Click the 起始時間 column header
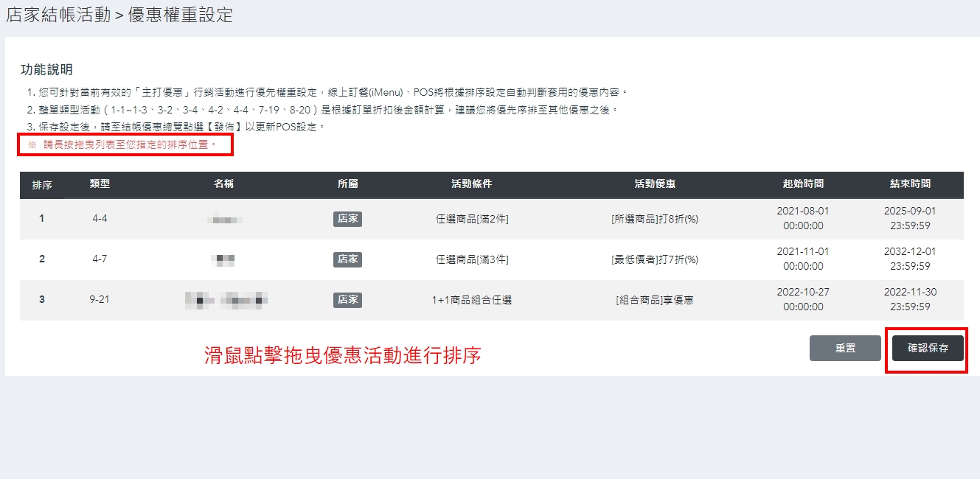This screenshot has width=980, height=479. (803, 184)
